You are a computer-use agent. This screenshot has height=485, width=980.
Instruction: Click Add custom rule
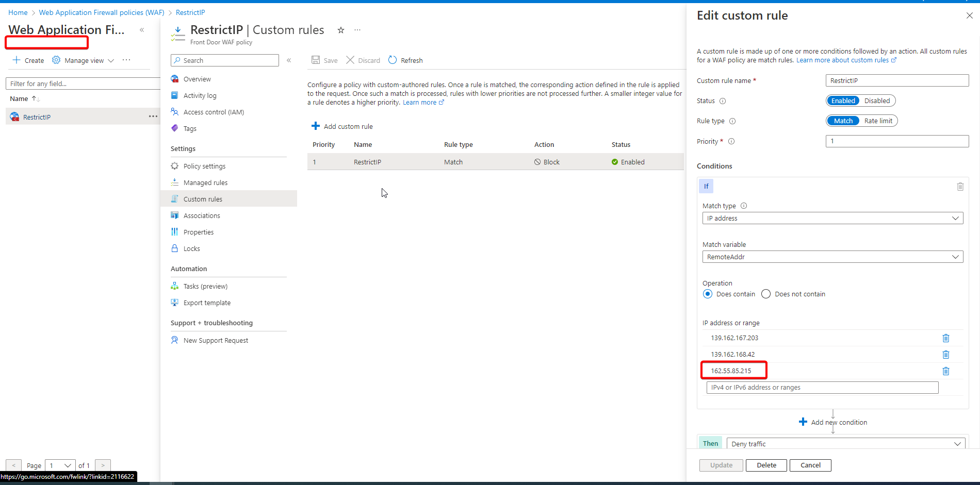point(342,126)
